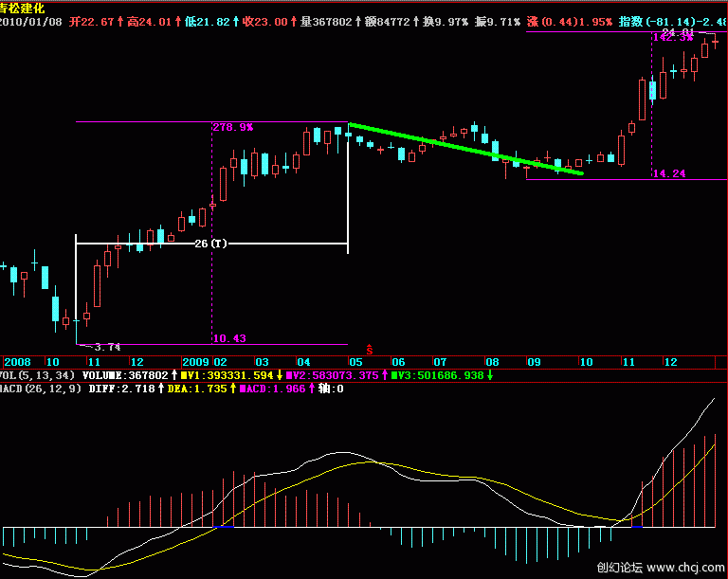Open the VOL(5,13,34) indicator settings label
The width and height of the screenshot is (728, 579).
(x=38, y=375)
